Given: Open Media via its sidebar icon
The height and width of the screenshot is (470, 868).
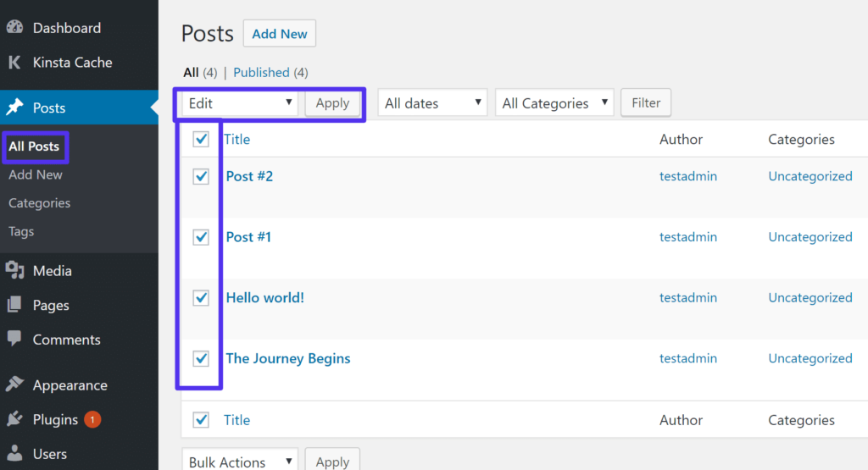Looking at the screenshot, I should (x=14, y=271).
